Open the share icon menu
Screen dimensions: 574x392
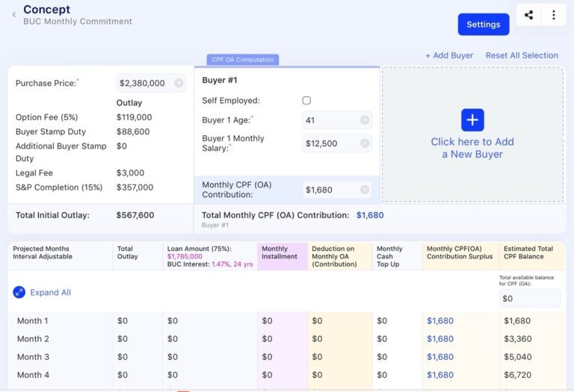click(x=528, y=15)
